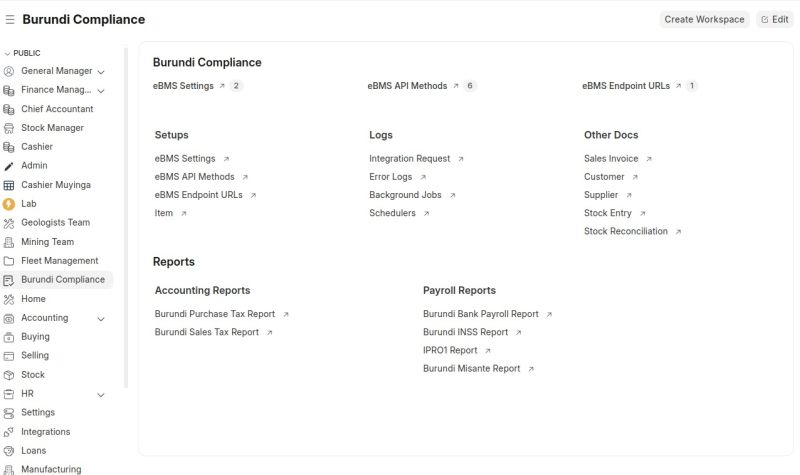
Task: Open the Integrations icon in the sidebar
Action: point(9,432)
